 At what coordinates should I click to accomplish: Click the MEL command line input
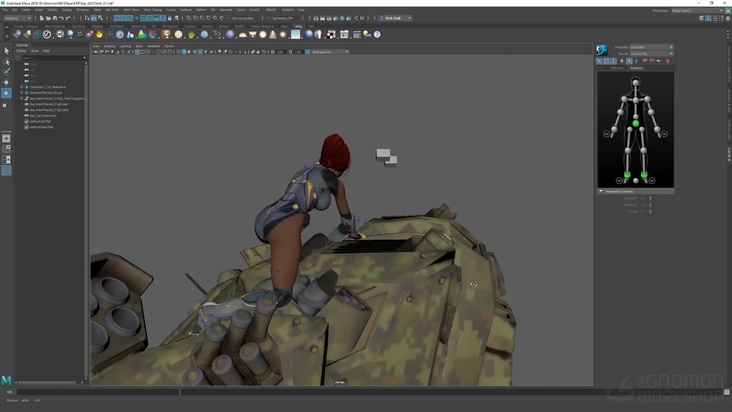pos(98,392)
